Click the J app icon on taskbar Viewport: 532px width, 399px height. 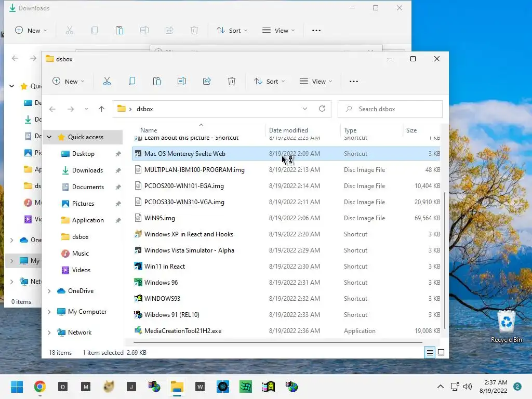pos(131,387)
